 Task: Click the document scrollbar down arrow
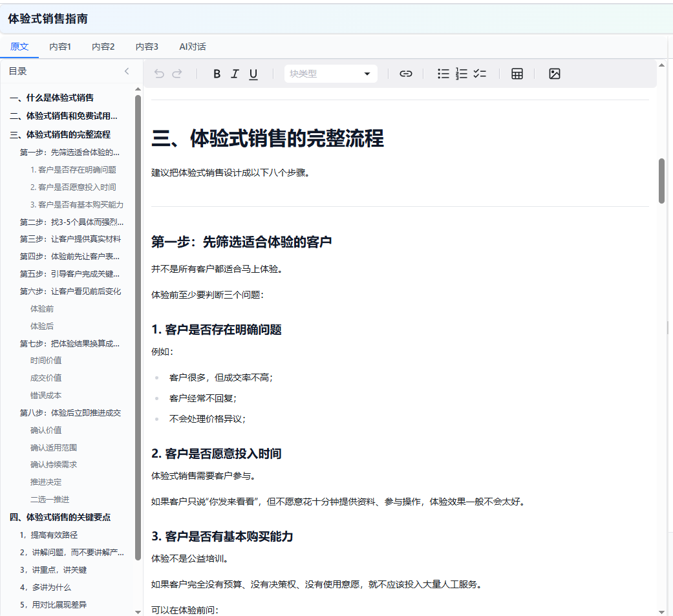coord(661,612)
